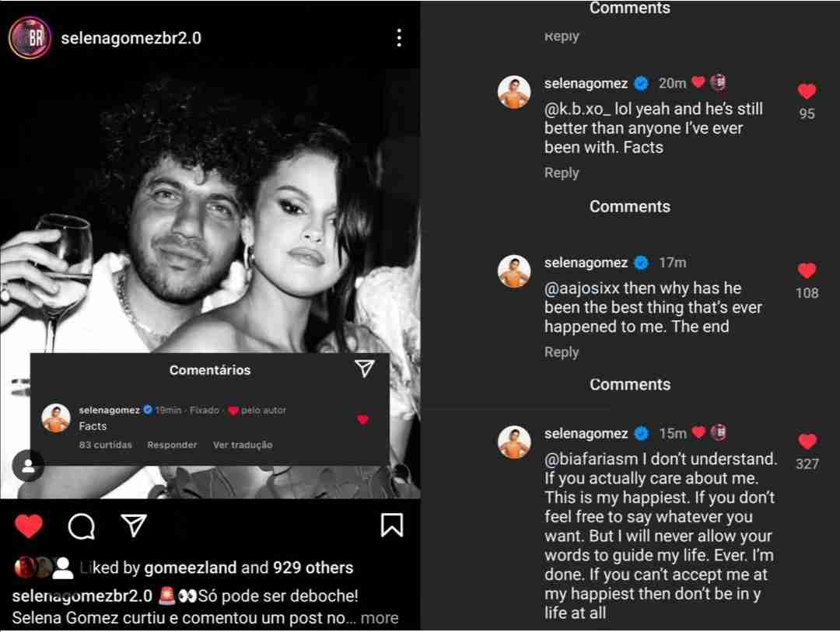Like the @k.b.xo_ reply with 95 likes
This screenshot has width=840, height=632.
click(x=807, y=92)
